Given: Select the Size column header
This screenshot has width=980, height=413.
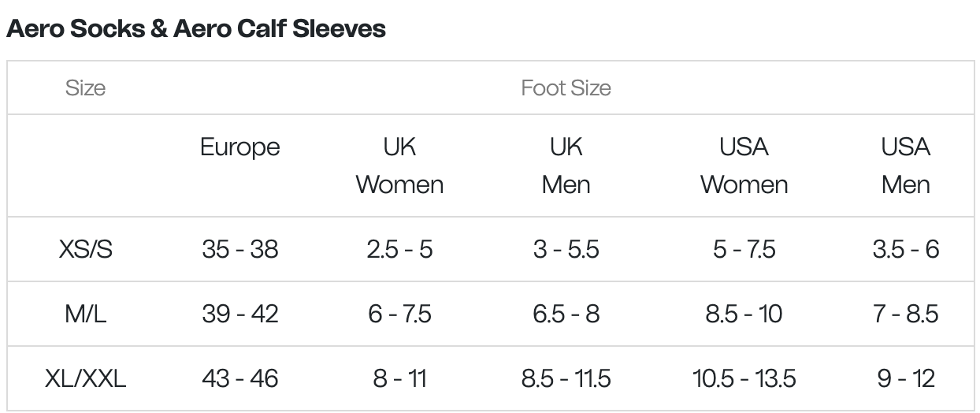Looking at the screenshot, I should [x=85, y=87].
